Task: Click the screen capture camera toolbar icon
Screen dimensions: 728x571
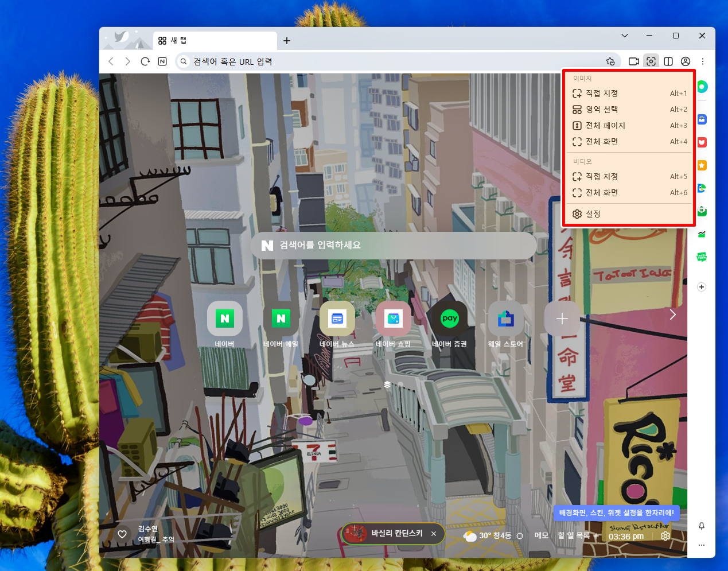Action: (651, 61)
